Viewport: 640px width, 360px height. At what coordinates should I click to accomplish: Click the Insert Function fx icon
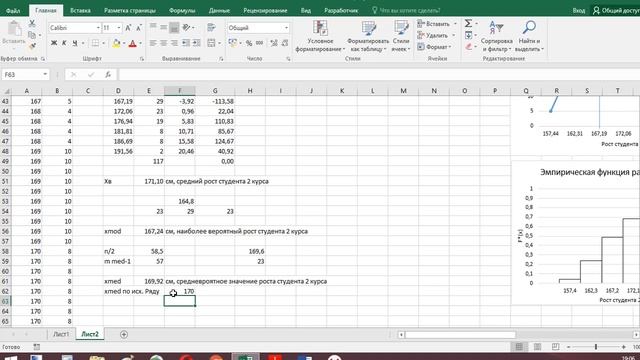(108, 75)
